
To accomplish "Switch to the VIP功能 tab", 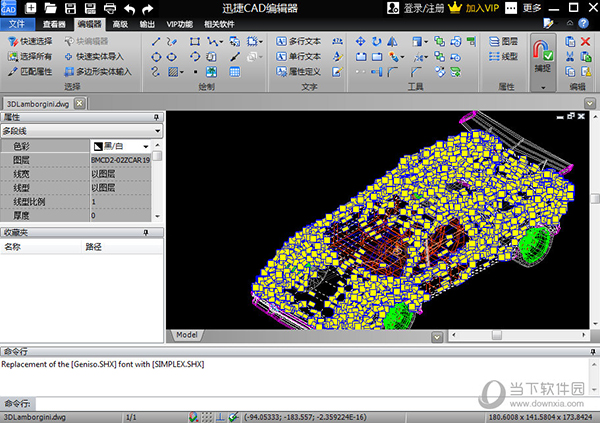I will click(x=179, y=24).
